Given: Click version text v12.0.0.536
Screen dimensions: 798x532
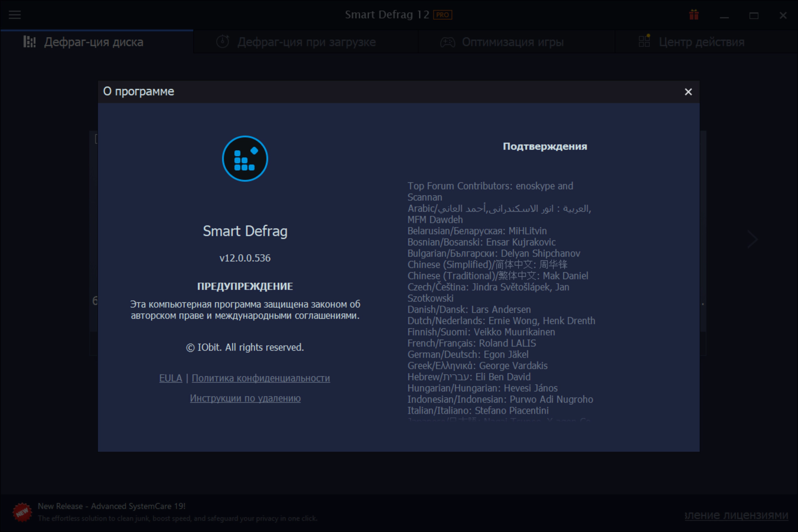Looking at the screenshot, I should point(245,258).
